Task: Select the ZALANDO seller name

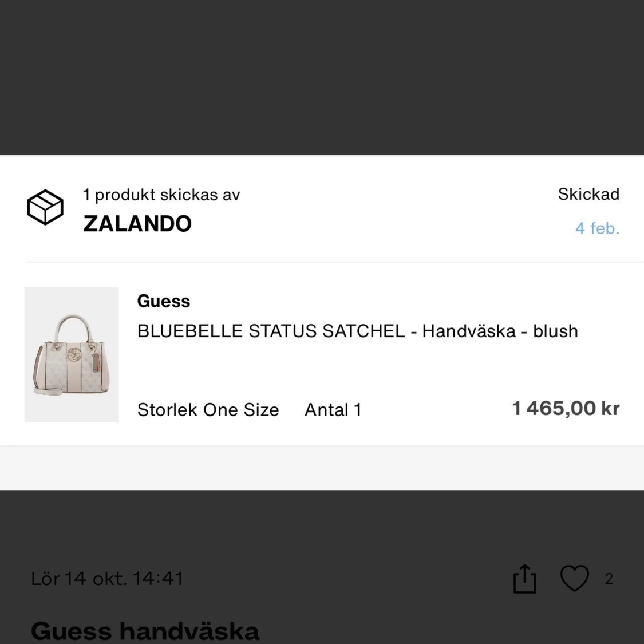Action: (137, 224)
